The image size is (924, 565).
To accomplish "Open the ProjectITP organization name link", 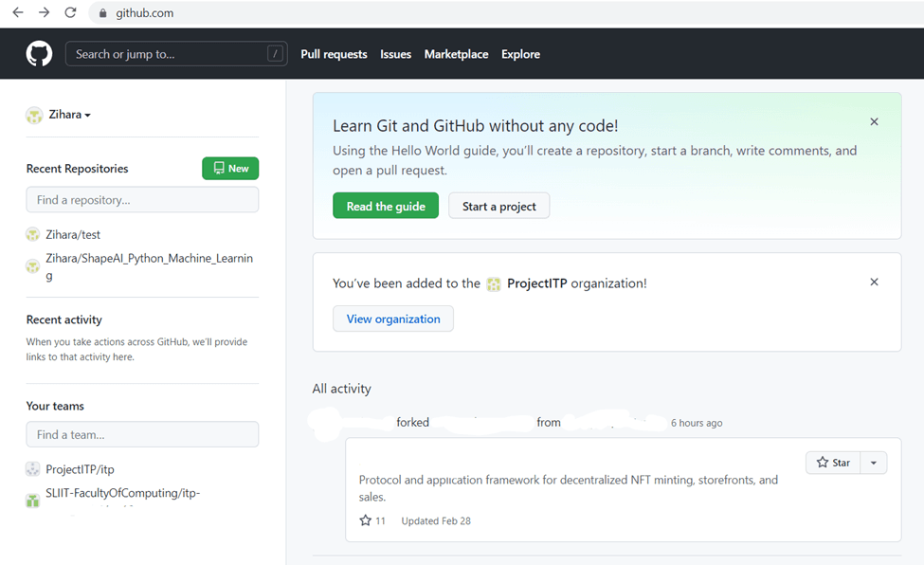I will (x=536, y=283).
